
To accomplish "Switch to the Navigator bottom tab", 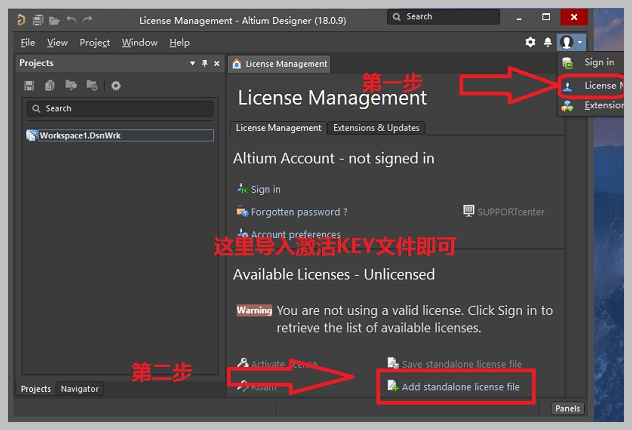I will 79,389.
